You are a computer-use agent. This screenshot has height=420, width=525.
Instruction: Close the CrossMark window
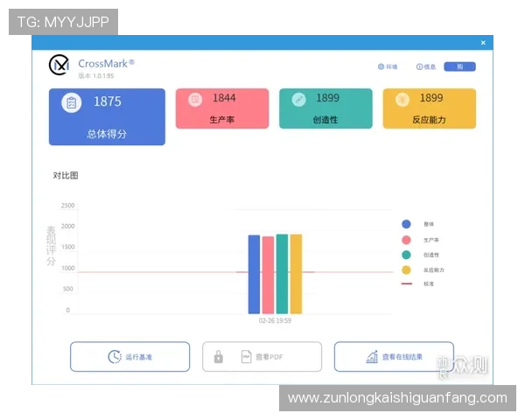(483, 43)
